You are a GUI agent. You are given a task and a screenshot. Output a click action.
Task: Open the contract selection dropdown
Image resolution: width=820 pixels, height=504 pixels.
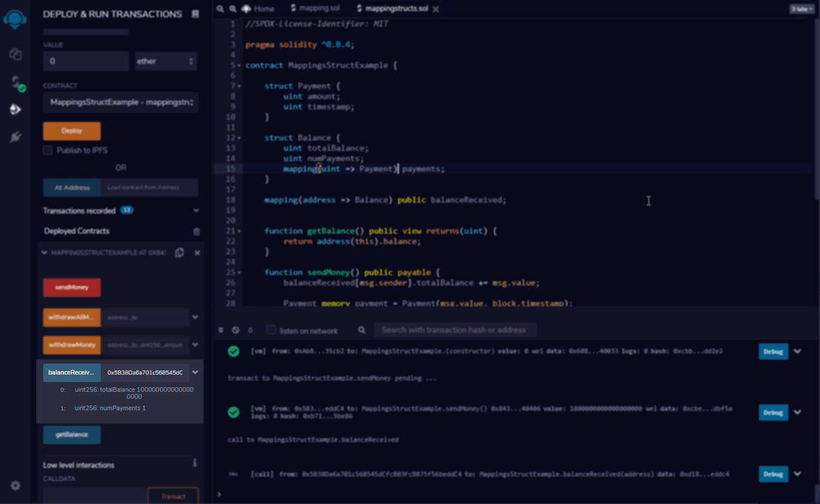coord(121,102)
